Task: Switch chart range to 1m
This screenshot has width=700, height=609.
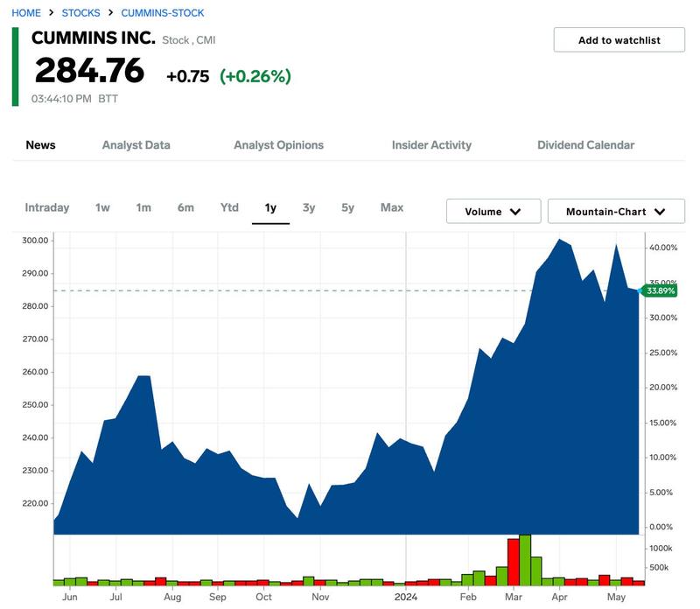Action: 143,207
